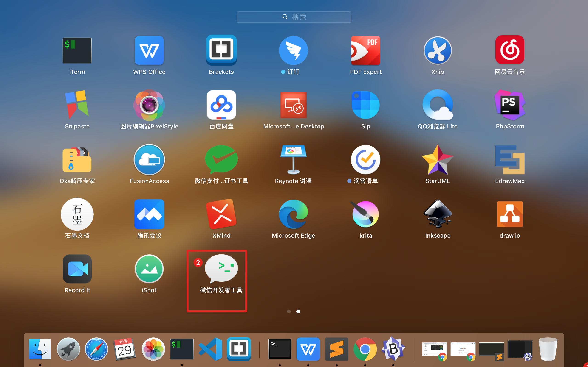Launch 网易云音乐 music player
The image size is (588, 367).
(509, 50)
